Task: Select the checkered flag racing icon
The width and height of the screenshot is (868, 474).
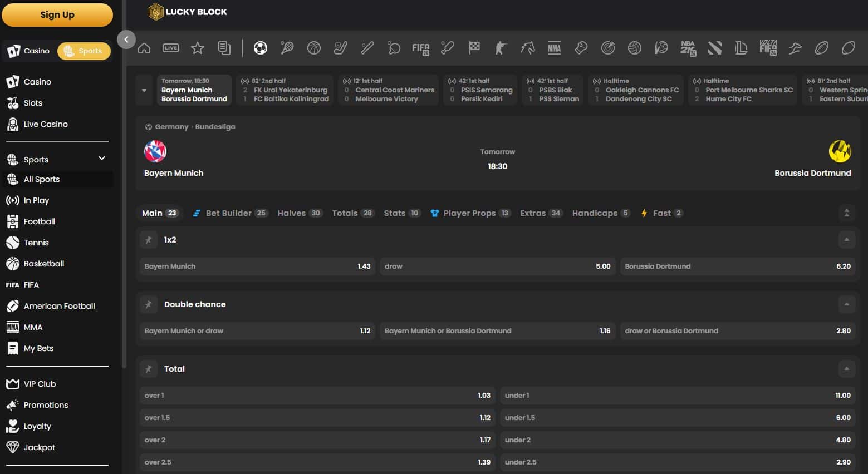Action: point(474,48)
